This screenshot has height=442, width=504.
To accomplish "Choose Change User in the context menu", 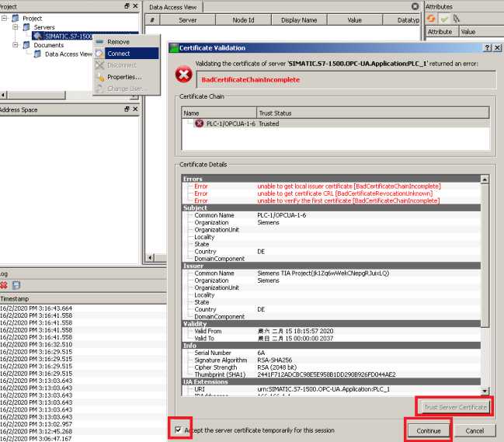I will [125, 89].
